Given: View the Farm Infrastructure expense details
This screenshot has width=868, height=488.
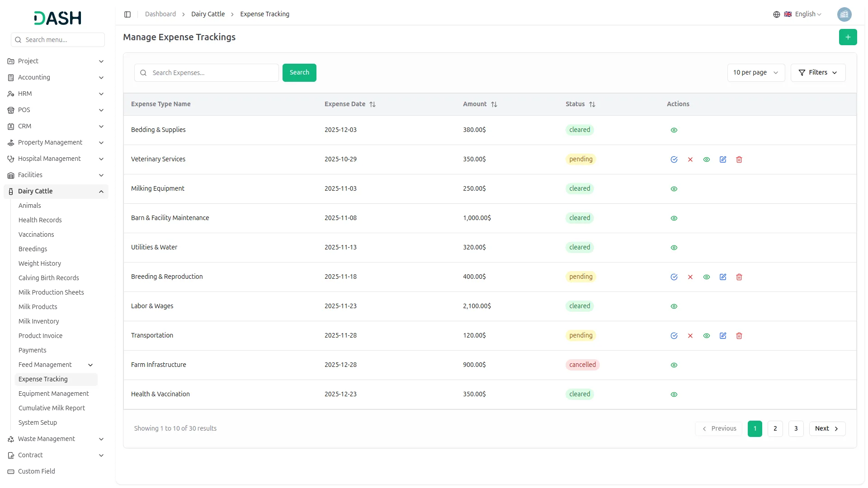Looking at the screenshot, I should coord(674,365).
